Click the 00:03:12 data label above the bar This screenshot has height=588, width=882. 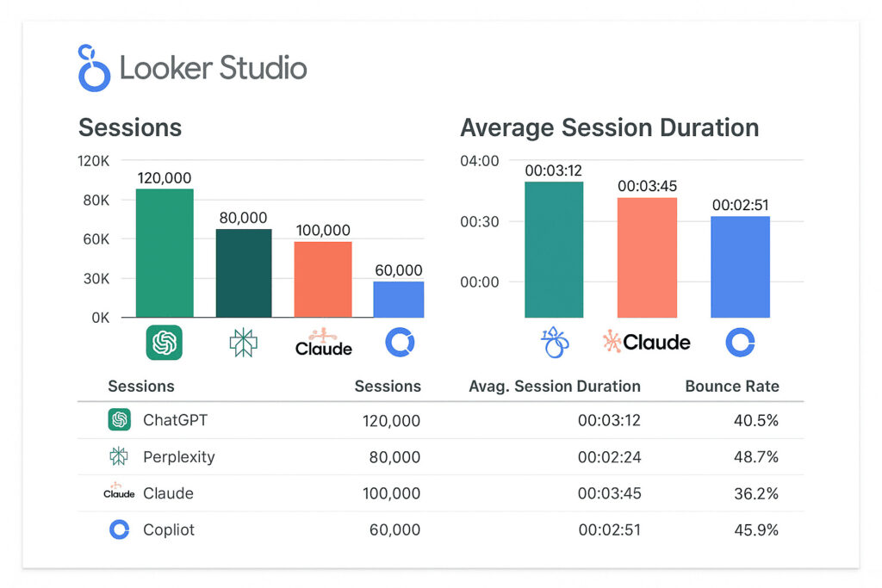pyautogui.click(x=554, y=171)
